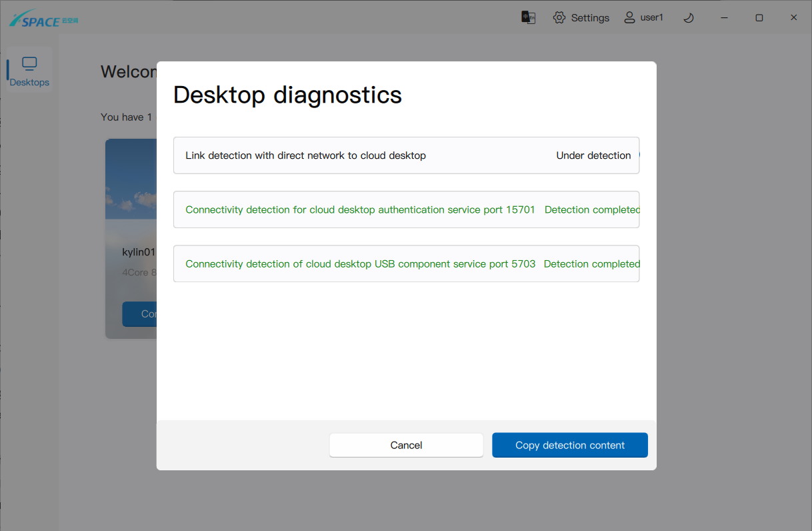Click the SPACE logo in the title bar
The image size is (812, 531).
(43, 19)
